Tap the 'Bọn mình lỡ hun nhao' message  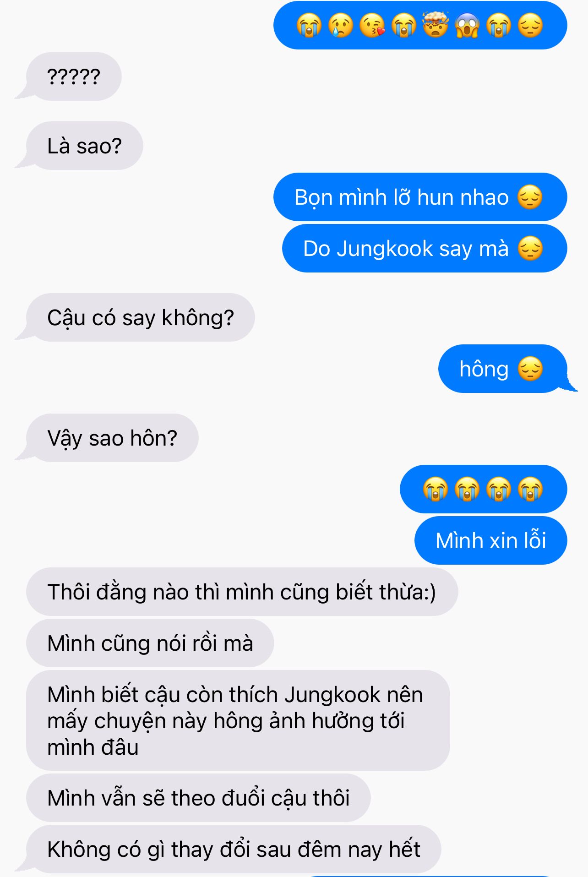(420, 197)
